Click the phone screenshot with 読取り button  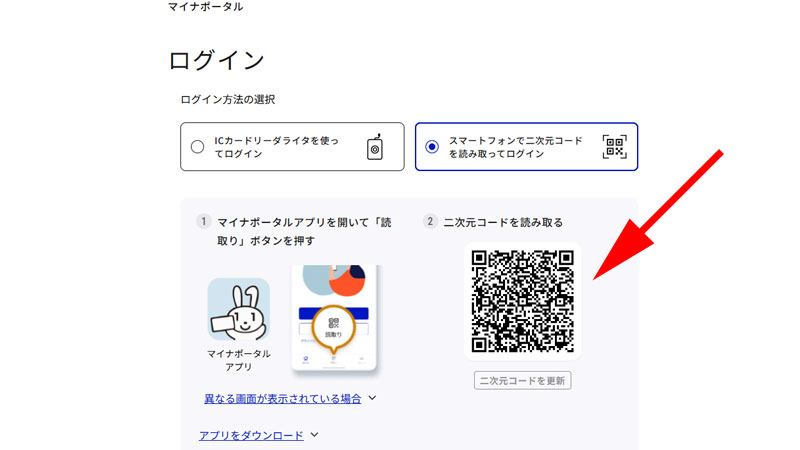pyautogui.click(x=334, y=317)
